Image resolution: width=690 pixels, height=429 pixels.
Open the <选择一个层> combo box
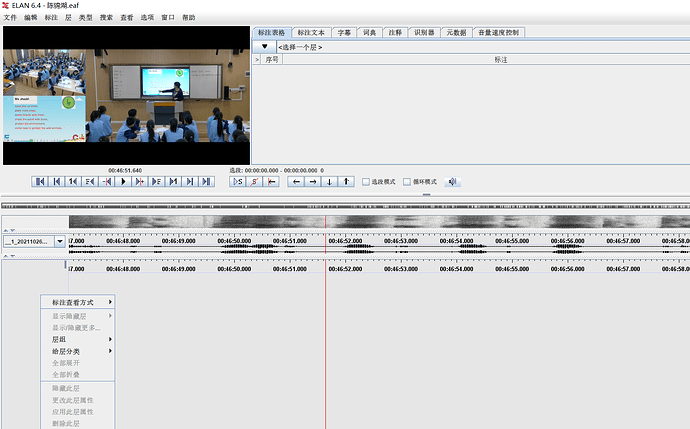click(483, 47)
